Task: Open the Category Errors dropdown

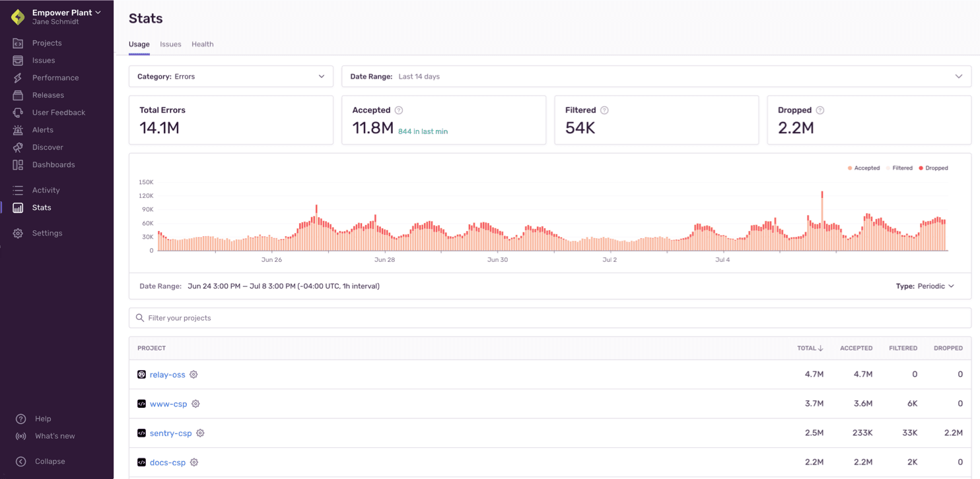Action: click(230, 76)
